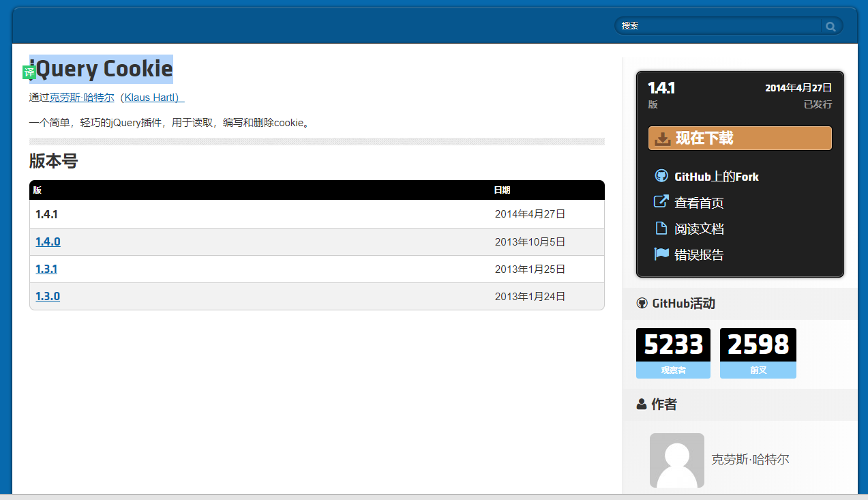Image resolution: width=868 pixels, height=500 pixels.
Task: Click the person icon beside 作者 heading
Action: [640, 404]
